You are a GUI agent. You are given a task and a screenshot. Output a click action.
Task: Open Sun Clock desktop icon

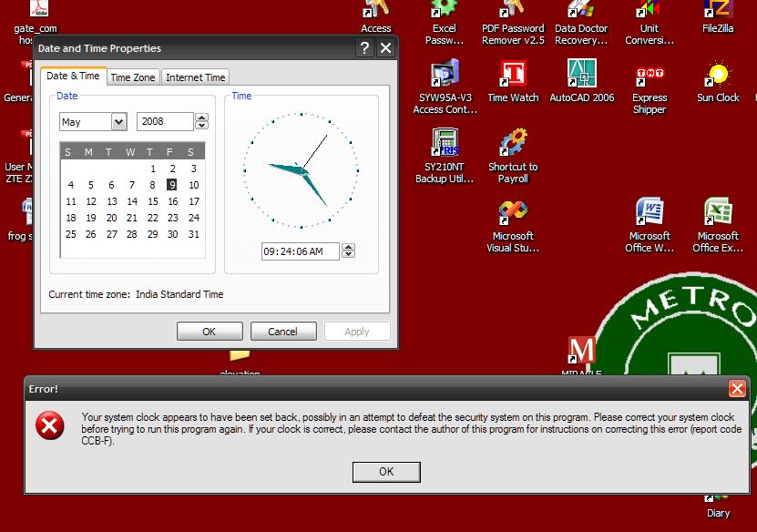[x=718, y=81]
